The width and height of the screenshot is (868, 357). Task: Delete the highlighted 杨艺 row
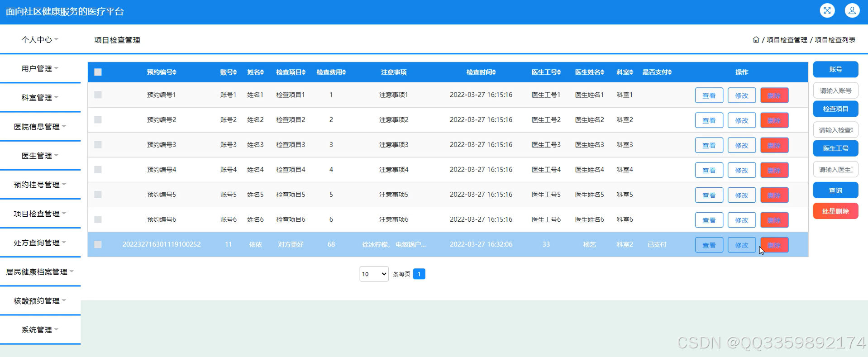[774, 245]
